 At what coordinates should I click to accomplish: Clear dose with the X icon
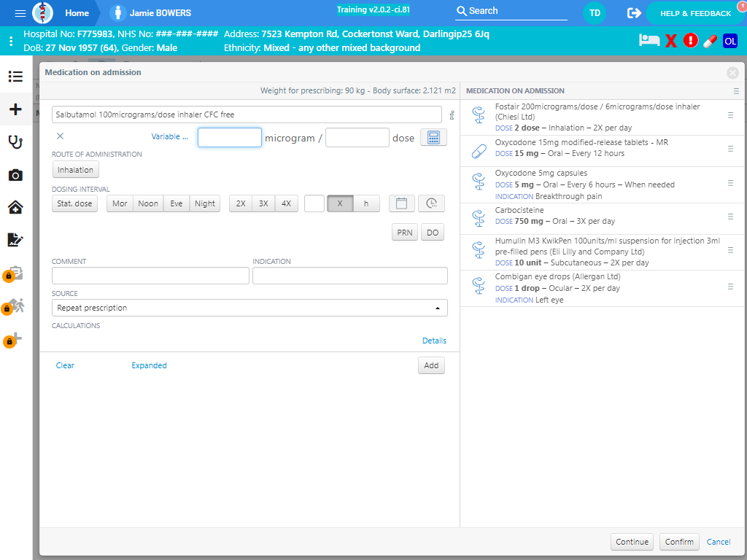point(60,136)
